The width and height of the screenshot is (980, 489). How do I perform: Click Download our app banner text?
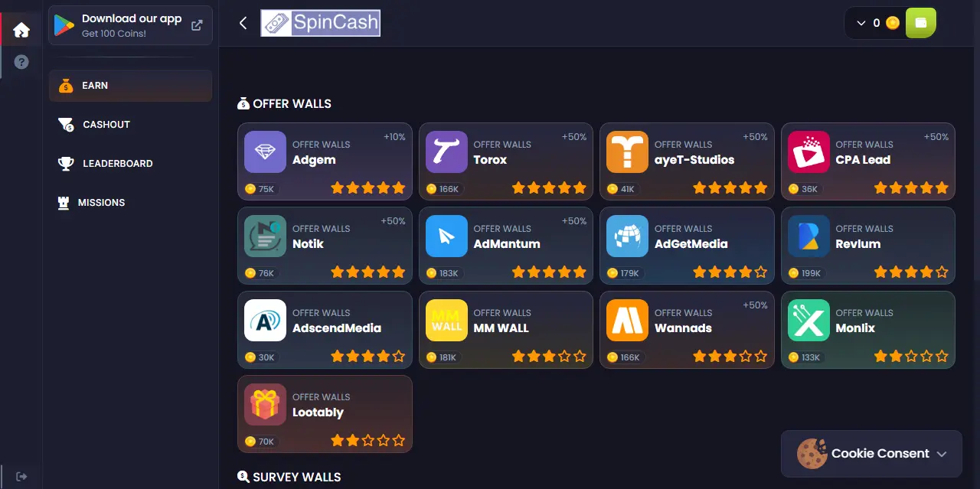tap(132, 18)
